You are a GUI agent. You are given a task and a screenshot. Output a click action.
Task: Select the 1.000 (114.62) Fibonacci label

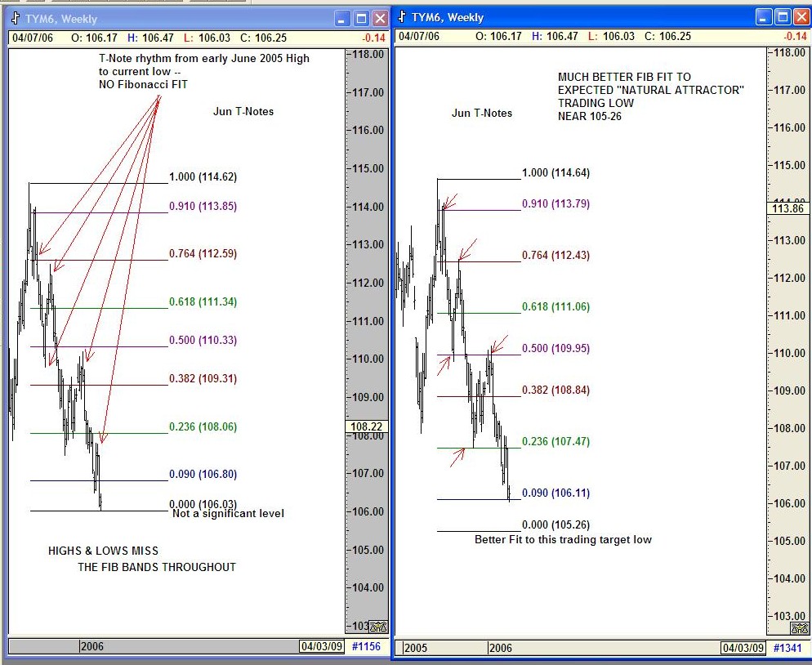203,176
